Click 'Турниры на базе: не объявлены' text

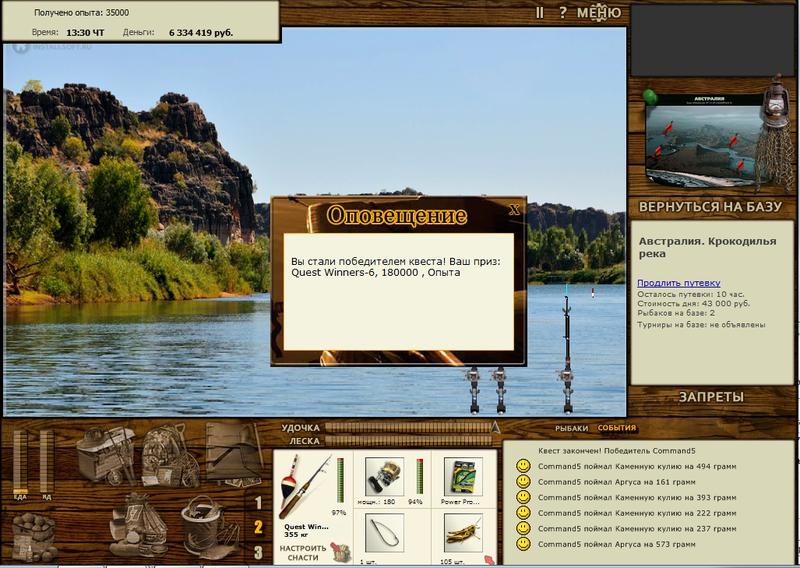pos(701,325)
